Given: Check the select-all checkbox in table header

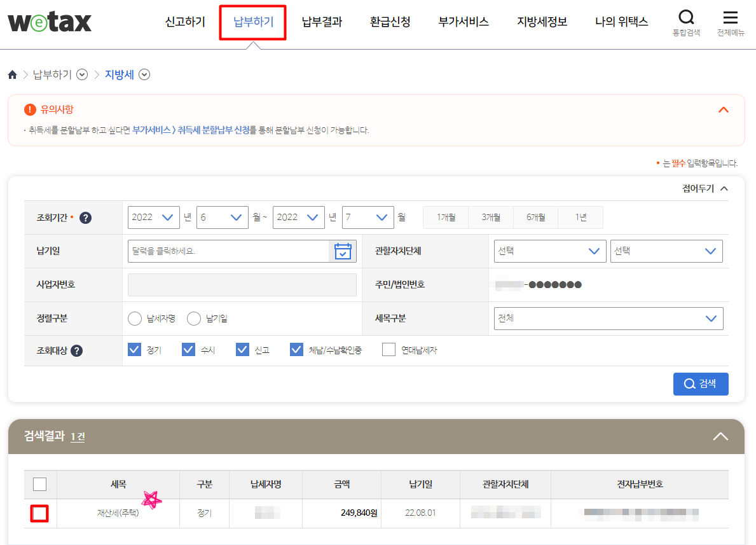Looking at the screenshot, I should pos(40,484).
